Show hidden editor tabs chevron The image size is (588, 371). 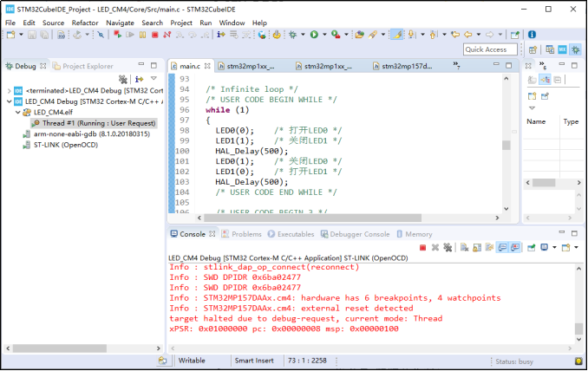point(456,65)
